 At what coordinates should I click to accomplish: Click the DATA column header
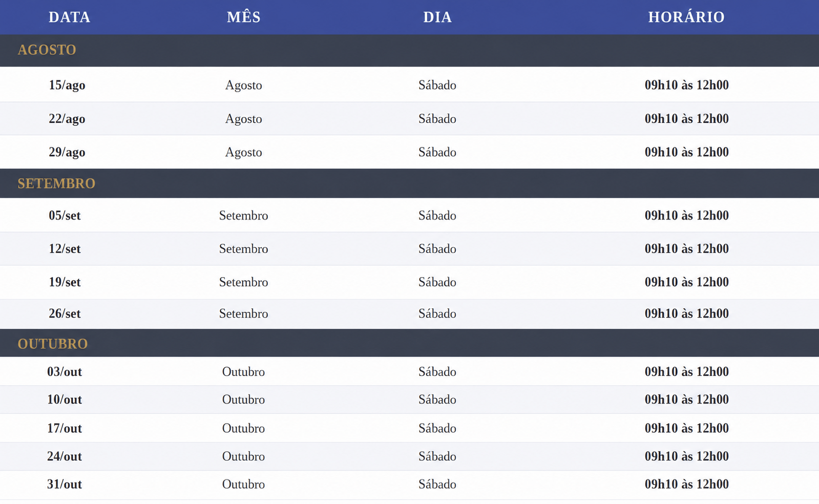(69, 17)
